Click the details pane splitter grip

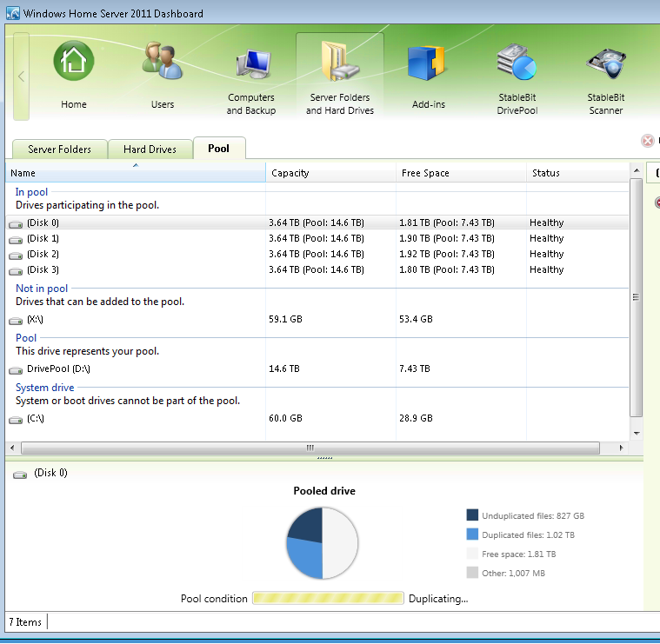point(324,458)
